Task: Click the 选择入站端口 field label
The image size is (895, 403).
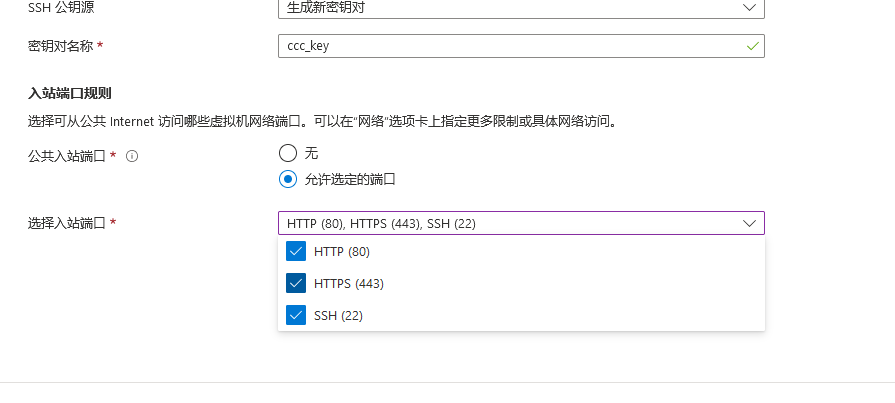Action: (67, 223)
